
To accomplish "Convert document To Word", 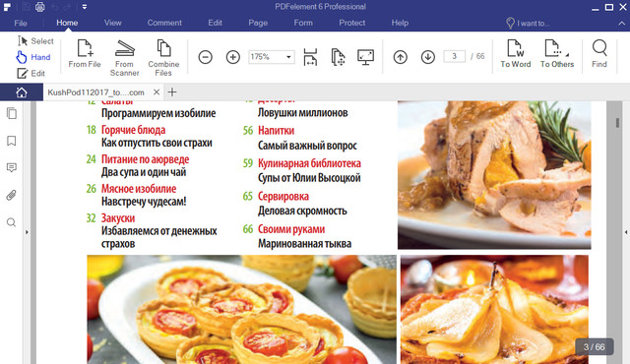I will point(516,54).
